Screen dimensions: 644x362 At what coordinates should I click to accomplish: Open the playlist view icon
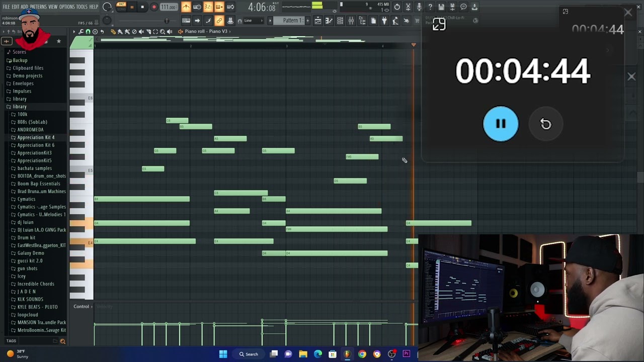coord(318,21)
